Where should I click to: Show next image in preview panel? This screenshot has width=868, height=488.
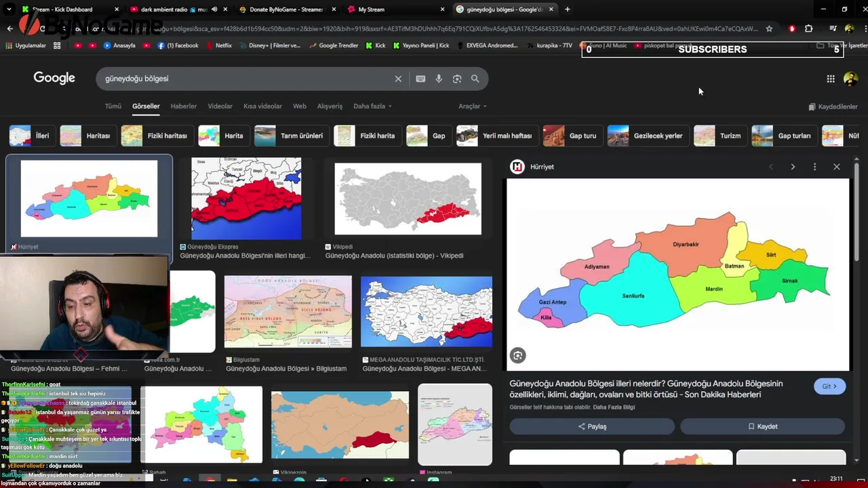pyautogui.click(x=793, y=167)
